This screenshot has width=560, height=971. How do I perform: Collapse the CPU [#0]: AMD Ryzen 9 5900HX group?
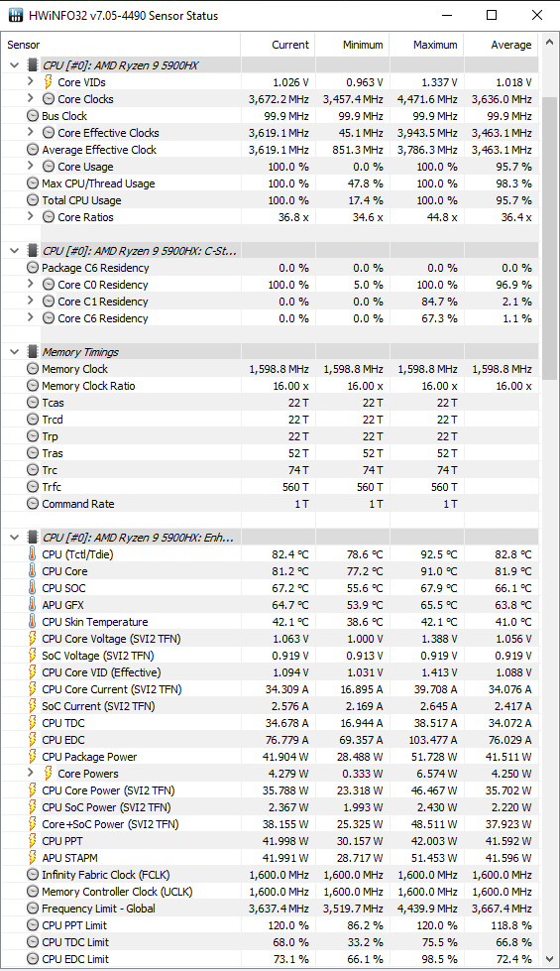pyautogui.click(x=14, y=65)
